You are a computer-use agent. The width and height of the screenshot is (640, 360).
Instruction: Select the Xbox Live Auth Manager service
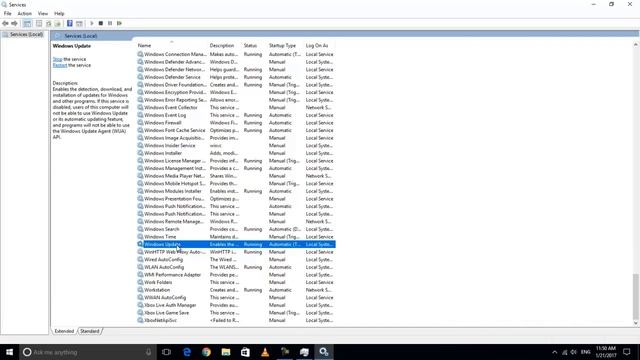[x=236, y=305]
